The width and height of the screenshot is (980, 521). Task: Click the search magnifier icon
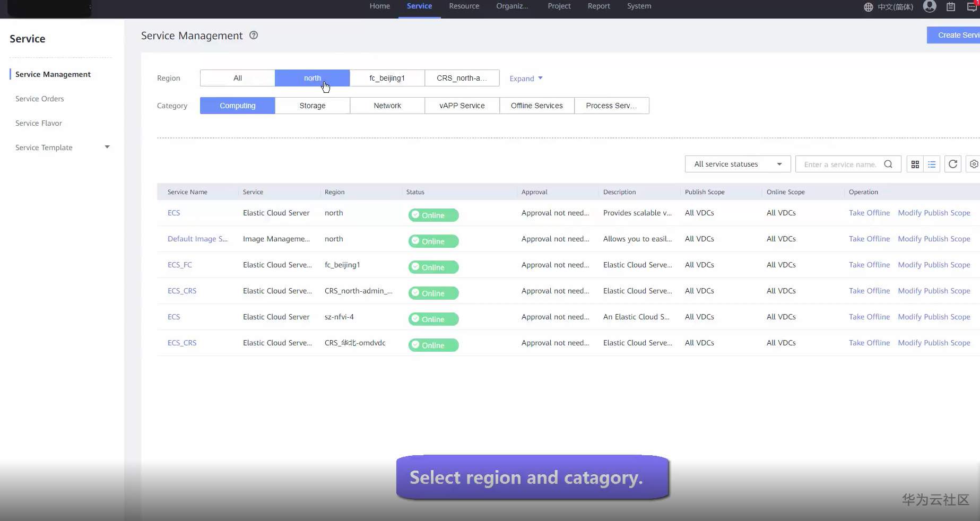click(888, 164)
